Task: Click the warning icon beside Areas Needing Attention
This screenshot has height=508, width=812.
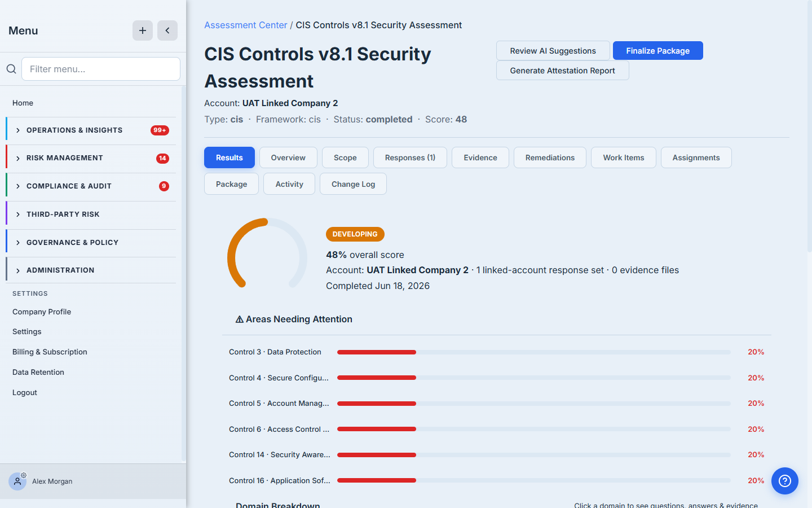Action: 240,319
